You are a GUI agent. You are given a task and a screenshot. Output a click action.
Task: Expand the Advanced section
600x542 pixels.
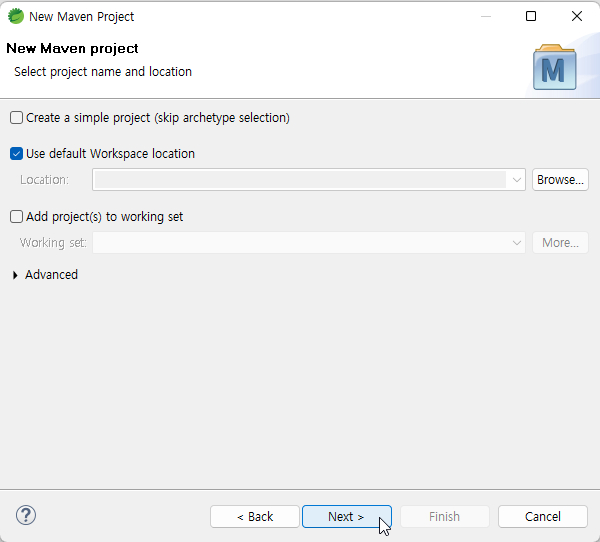(15, 275)
